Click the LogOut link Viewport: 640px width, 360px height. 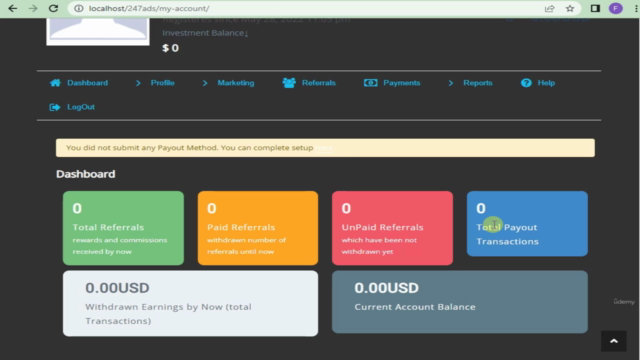tap(81, 107)
